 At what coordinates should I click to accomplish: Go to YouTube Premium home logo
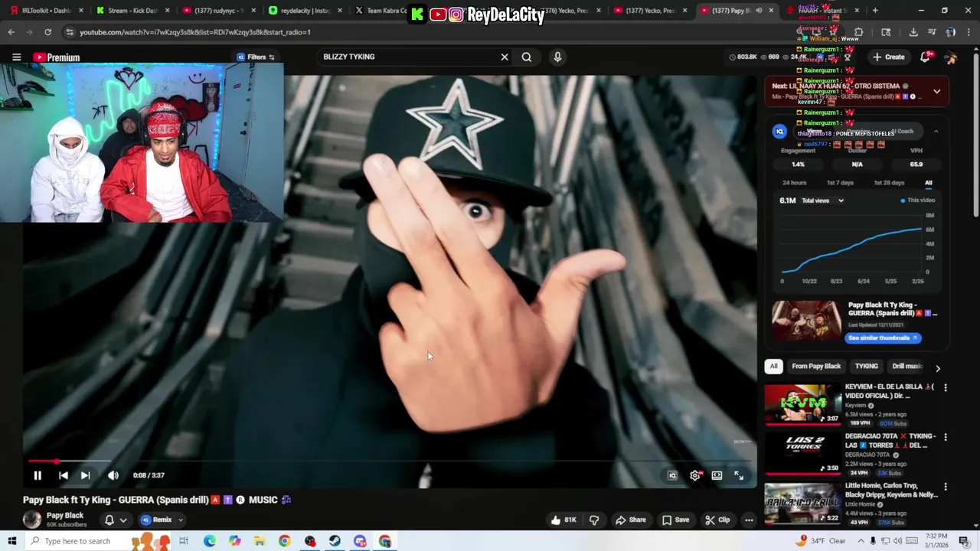[x=57, y=57]
